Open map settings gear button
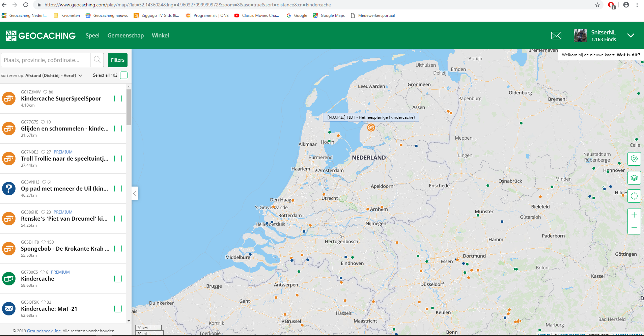This screenshot has height=336, width=644. [634, 159]
